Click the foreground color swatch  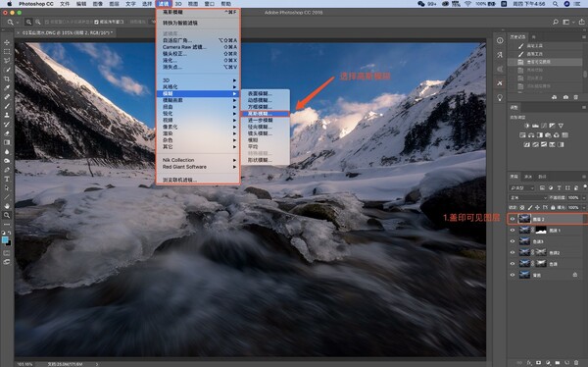pos(5,240)
